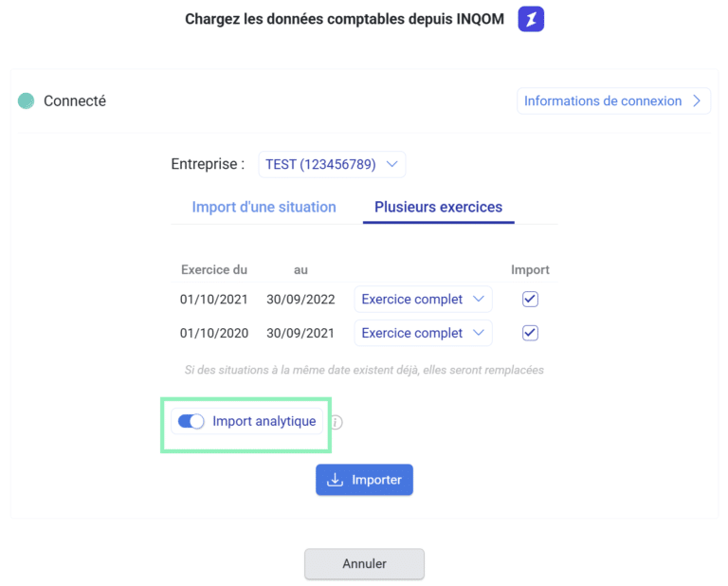Switch to the Import d'une situation tab
This screenshot has width=728, height=586.
264,207
